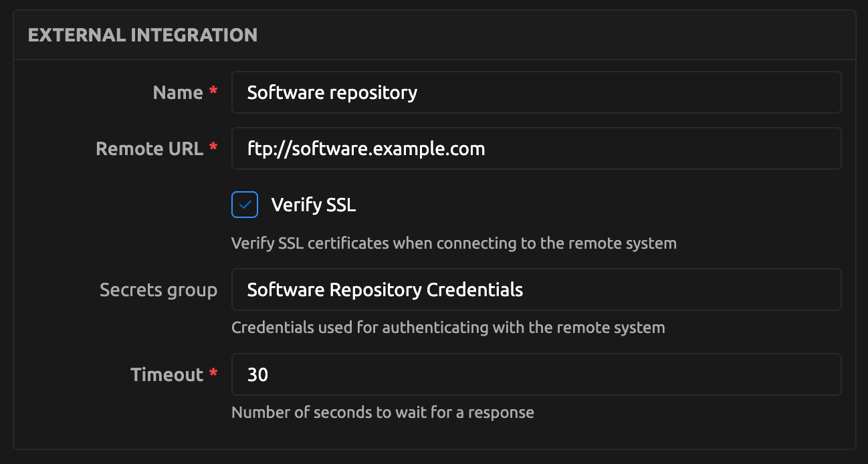Click the 'Software Repository Credentials' selected value
Image resolution: width=868 pixels, height=464 pixels.
coord(385,289)
